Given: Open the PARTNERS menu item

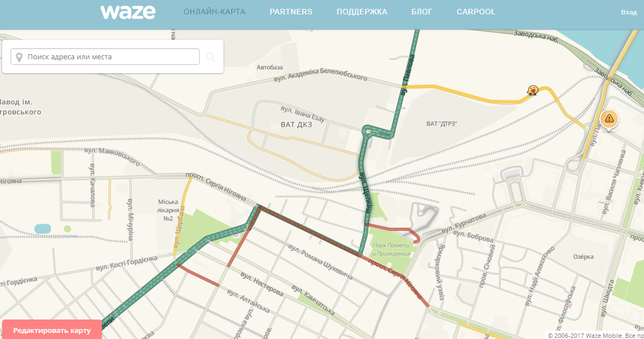Looking at the screenshot, I should (291, 12).
